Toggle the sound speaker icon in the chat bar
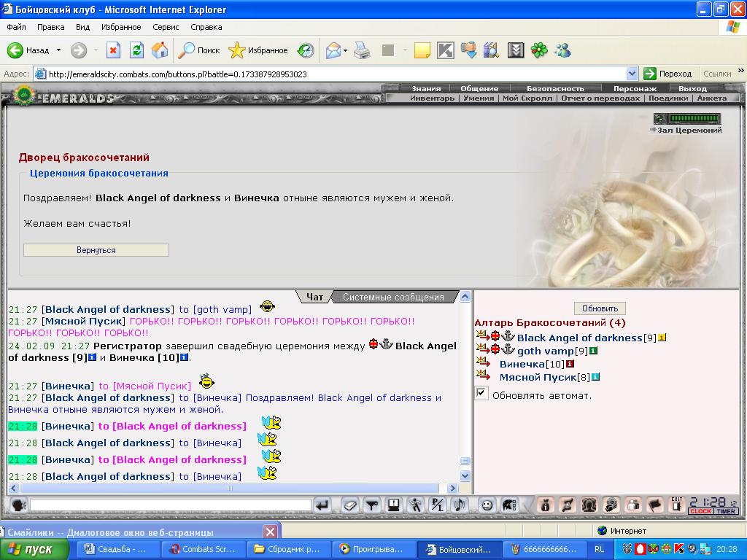 (460, 505)
